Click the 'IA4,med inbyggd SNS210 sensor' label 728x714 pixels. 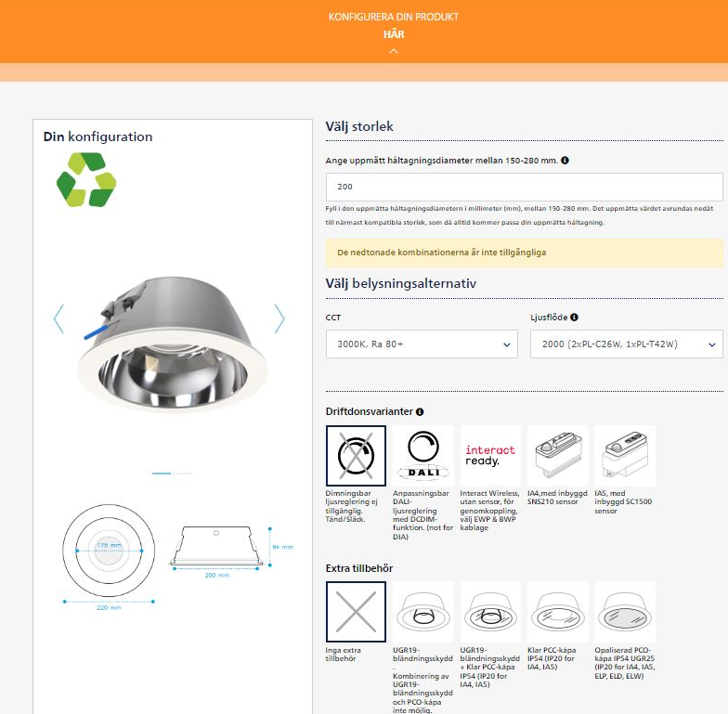(x=557, y=498)
